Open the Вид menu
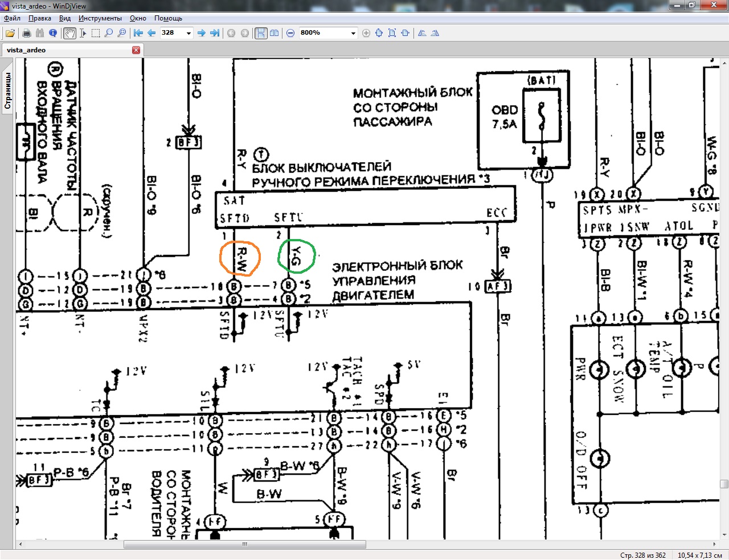This screenshot has height=560, width=729. 65,18
